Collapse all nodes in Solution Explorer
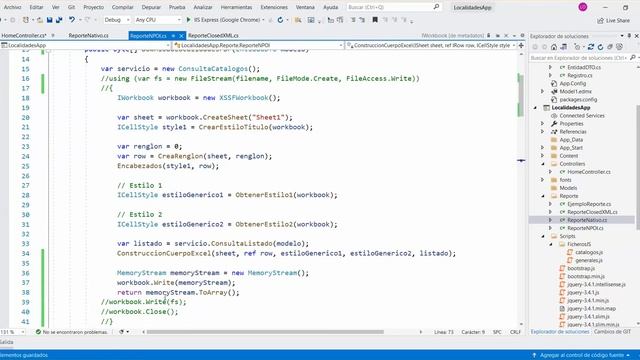The image size is (640, 360). pos(610,47)
